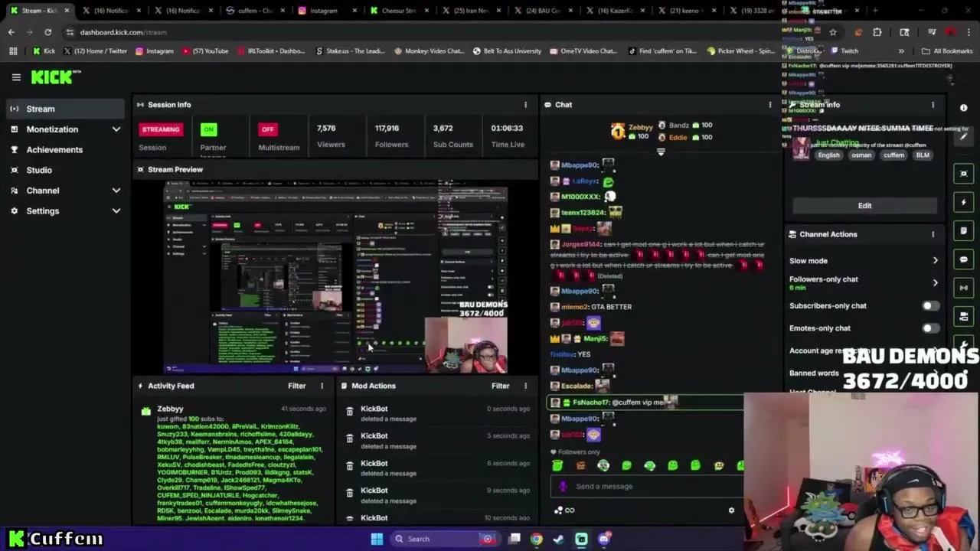Open Discord from the taskbar
Viewport: 980px width, 551px height.
coord(604,539)
